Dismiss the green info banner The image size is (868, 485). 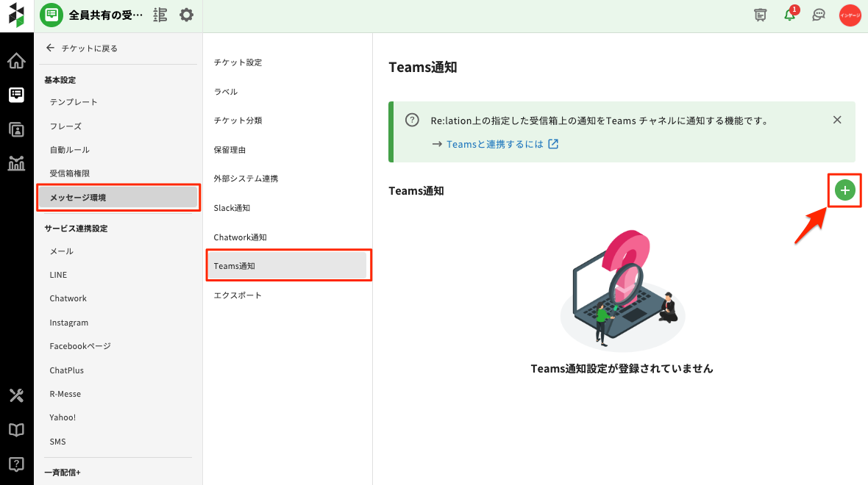coord(837,120)
